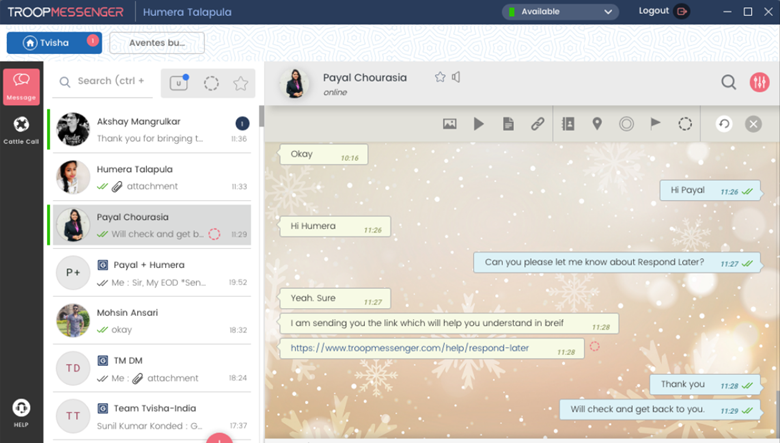Click respond later marker beside the link message
Image resolution: width=780 pixels, height=443 pixels.
(x=594, y=346)
